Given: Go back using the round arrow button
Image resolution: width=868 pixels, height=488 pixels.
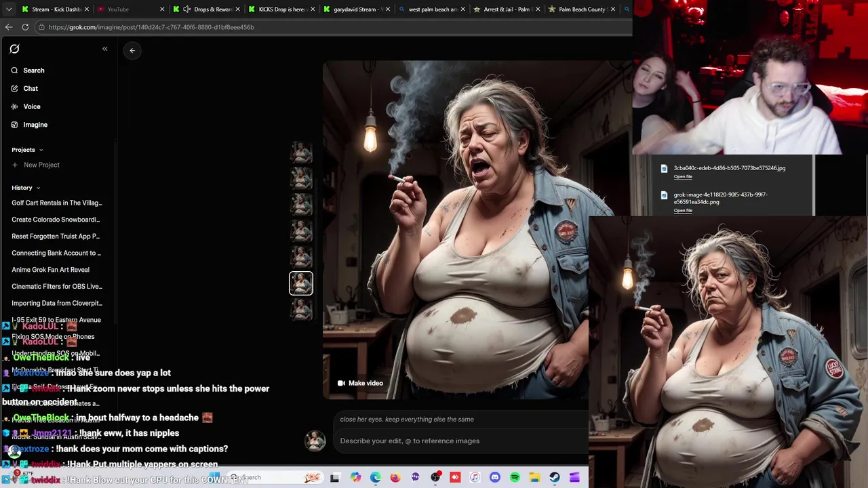Looking at the screenshot, I should coord(132,50).
